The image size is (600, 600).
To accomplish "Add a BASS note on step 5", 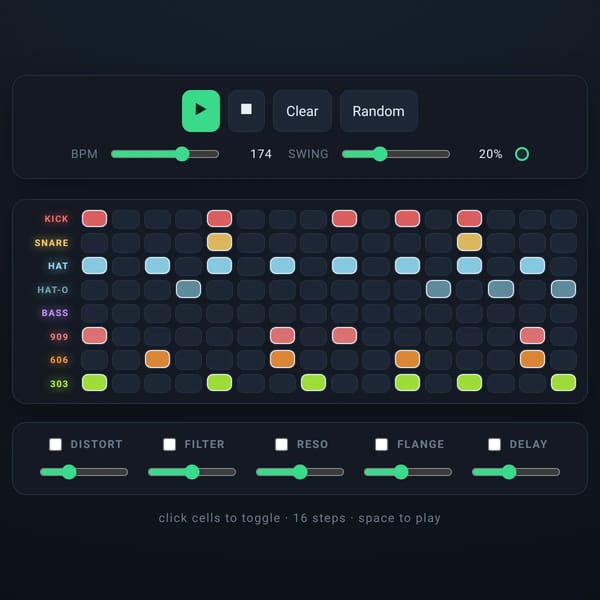I will click(x=219, y=313).
